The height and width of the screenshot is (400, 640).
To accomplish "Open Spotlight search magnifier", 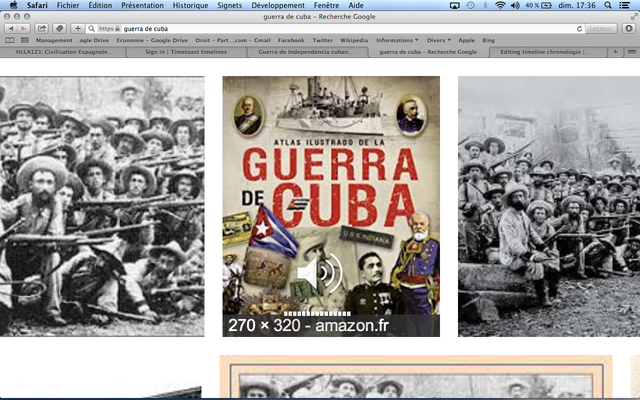I will (608, 5).
